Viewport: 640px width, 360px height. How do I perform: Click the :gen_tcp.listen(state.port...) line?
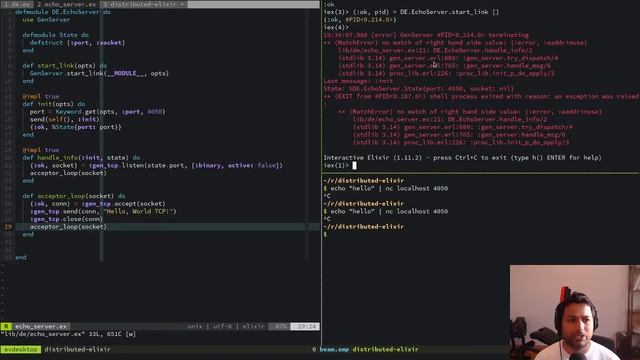[x=156, y=165]
